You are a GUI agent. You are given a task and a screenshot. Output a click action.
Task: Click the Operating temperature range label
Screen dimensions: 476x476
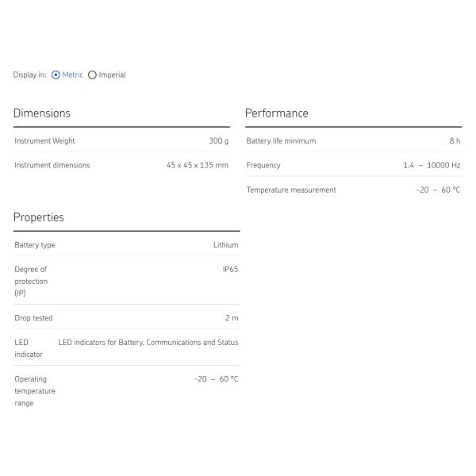(34, 391)
